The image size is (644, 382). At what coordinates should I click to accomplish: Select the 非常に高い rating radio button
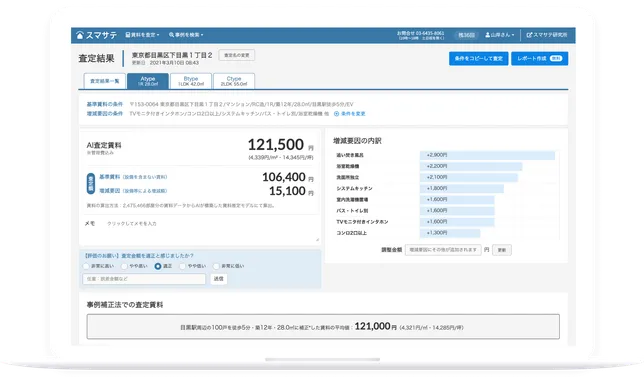tap(86, 266)
